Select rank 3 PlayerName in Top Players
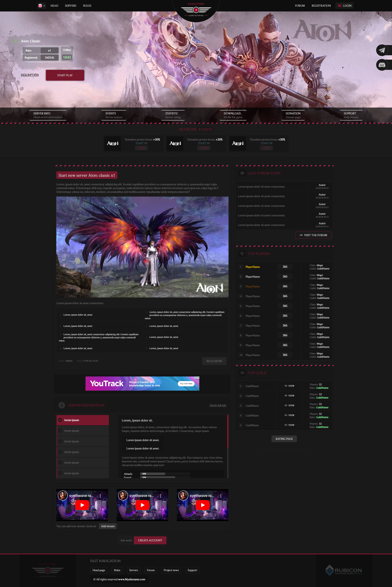 253,286
